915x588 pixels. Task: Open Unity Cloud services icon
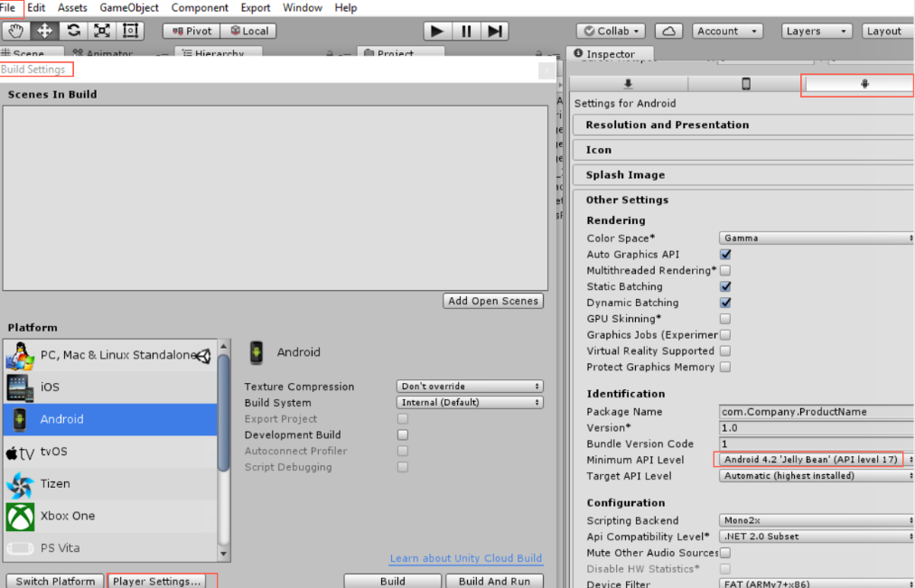pos(668,31)
